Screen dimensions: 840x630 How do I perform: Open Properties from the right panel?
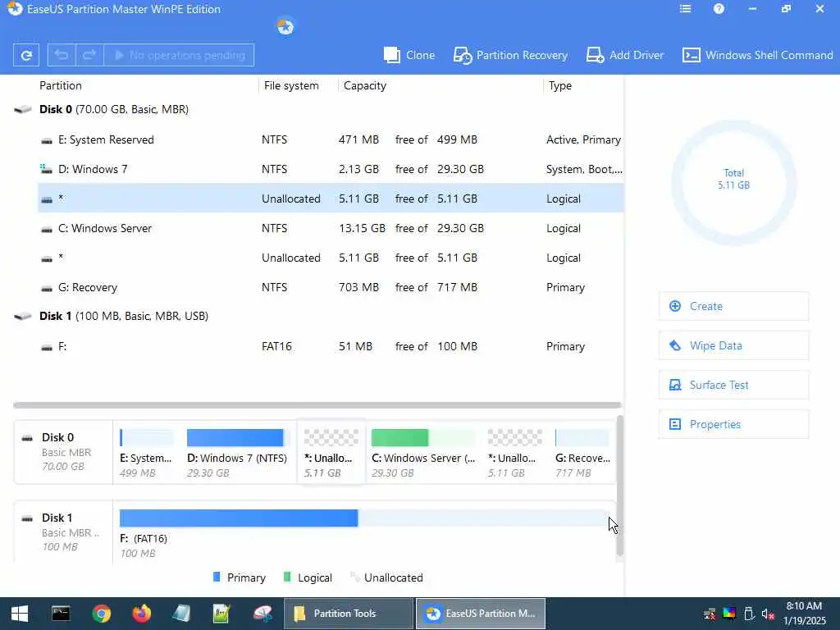coord(733,424)
